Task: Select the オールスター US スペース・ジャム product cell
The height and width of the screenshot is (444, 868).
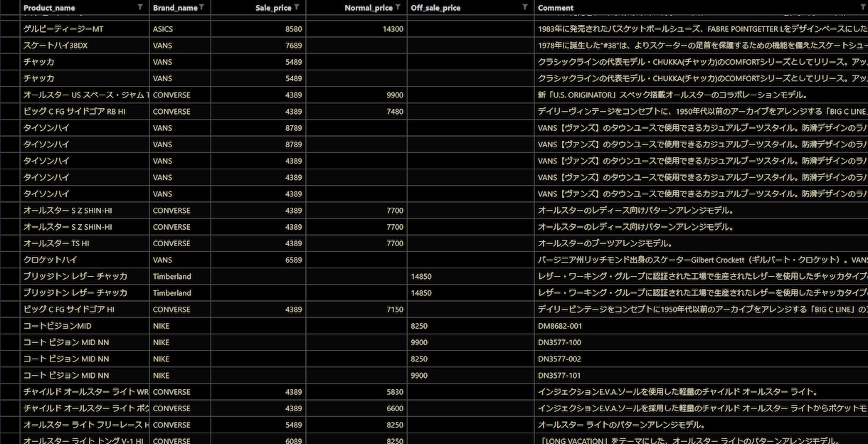Action: coord(85,95)
